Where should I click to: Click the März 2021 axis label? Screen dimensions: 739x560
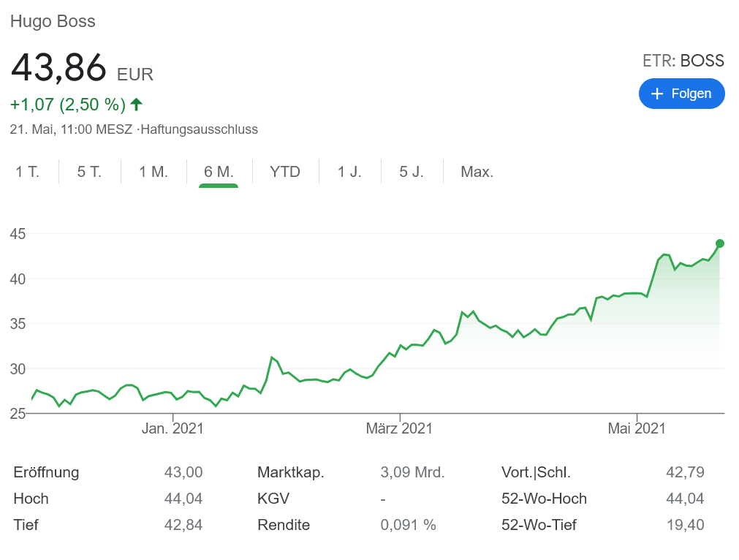[x=399, y=428]
